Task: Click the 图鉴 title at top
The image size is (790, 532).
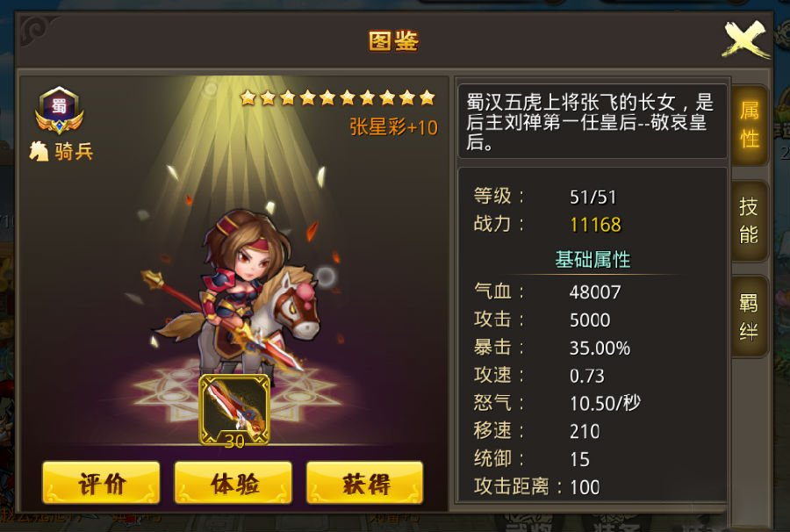Action: (394, 40)
